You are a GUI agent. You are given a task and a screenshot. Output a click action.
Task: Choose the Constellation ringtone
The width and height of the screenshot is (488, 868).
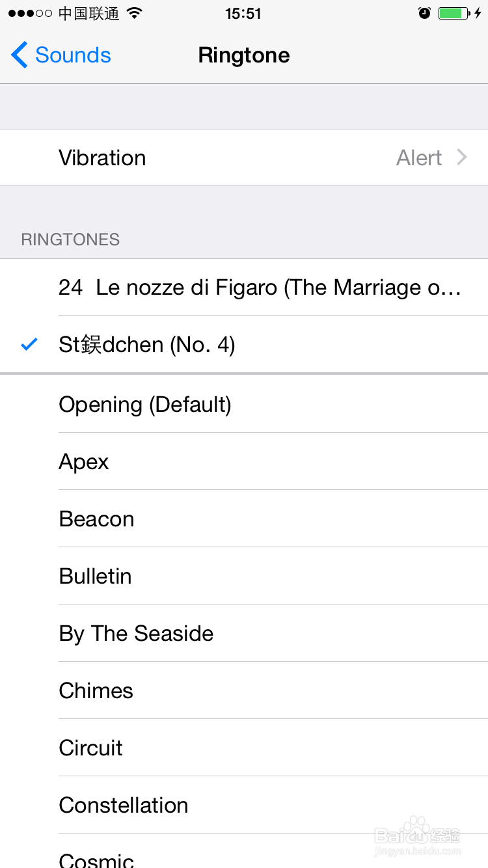124,806
